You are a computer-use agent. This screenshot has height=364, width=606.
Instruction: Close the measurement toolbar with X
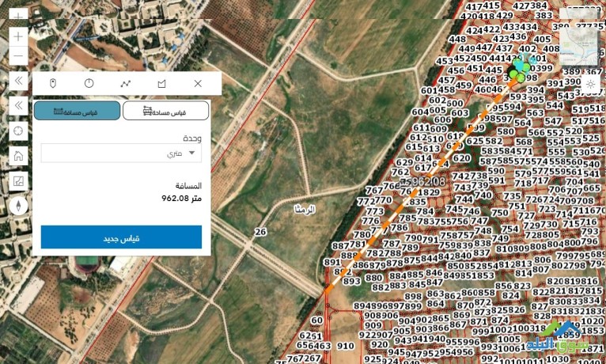point(198,83)
